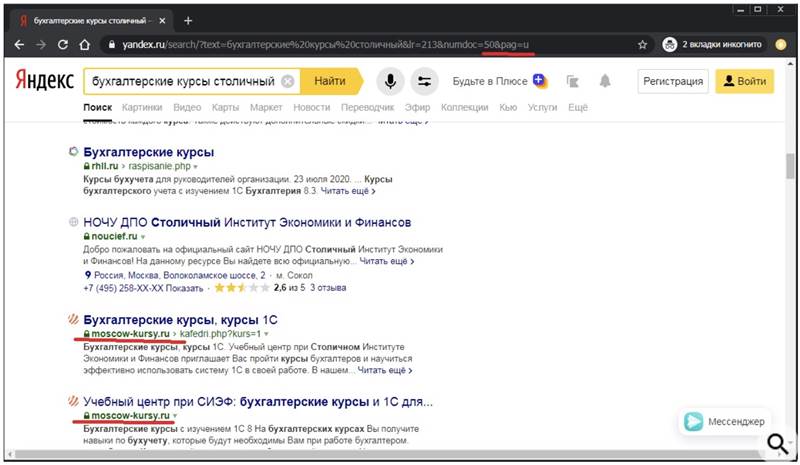Switch to the Новости tab

coord(311,108)
